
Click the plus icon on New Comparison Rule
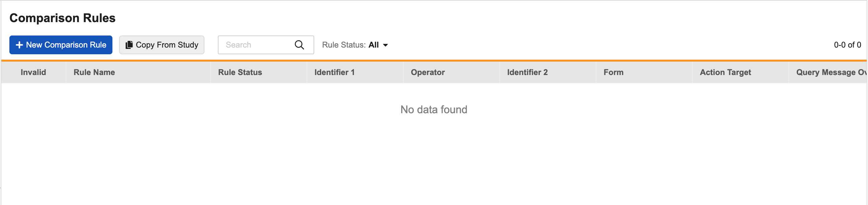click(x=19, y=45)
